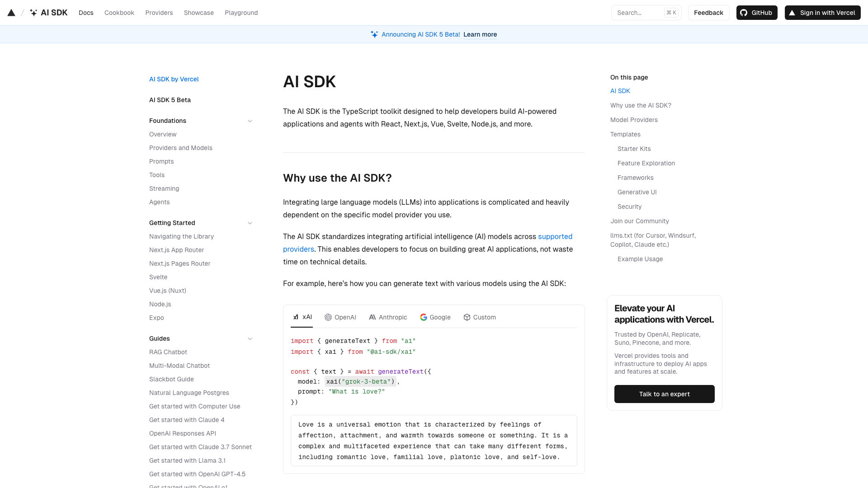Screen dimensions: 868x488
Task: Open Navigating the Library page
Action: coord(181,236)
